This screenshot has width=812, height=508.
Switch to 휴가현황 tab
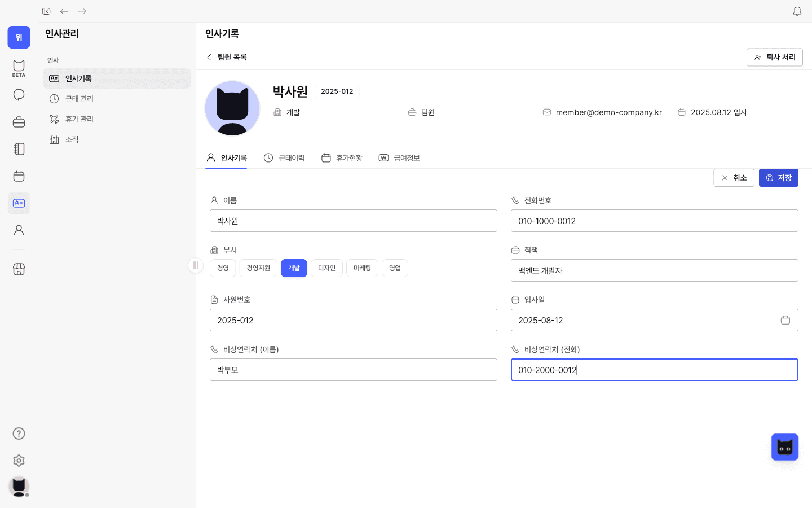point(342,158)
